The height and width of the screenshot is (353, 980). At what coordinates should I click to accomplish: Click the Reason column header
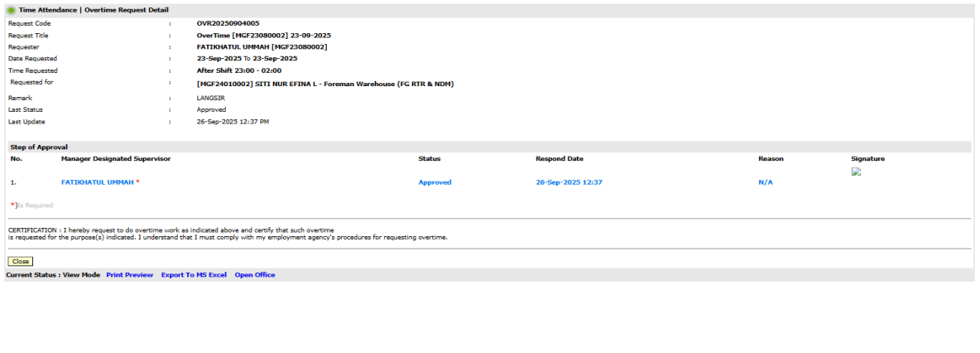tap(771, 158)
